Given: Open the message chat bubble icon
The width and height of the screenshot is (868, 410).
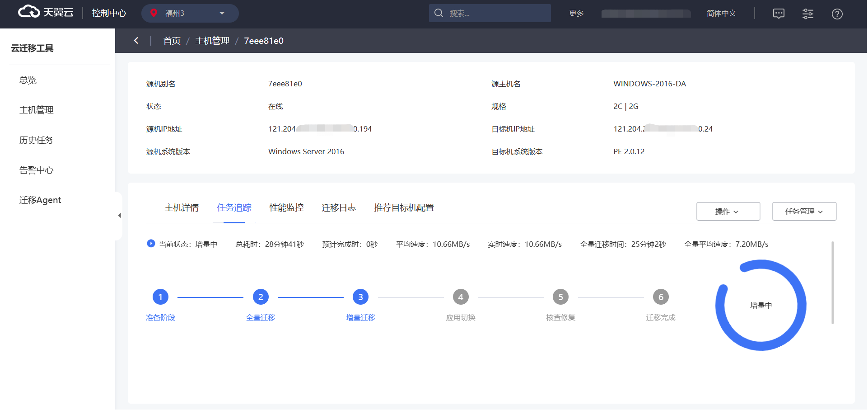Looking at the screenshot, I should (779, 14).
